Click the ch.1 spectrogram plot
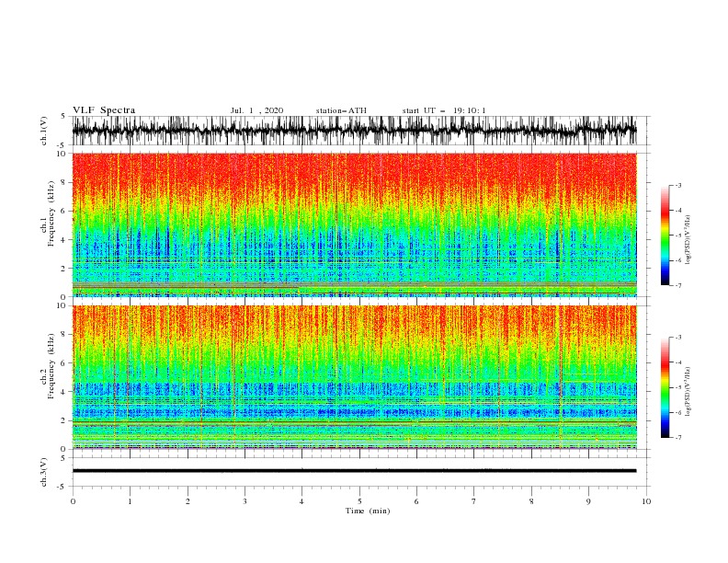The width and height of the screenshot is (728, 563). pyautogui.click(x=354, y=224)
